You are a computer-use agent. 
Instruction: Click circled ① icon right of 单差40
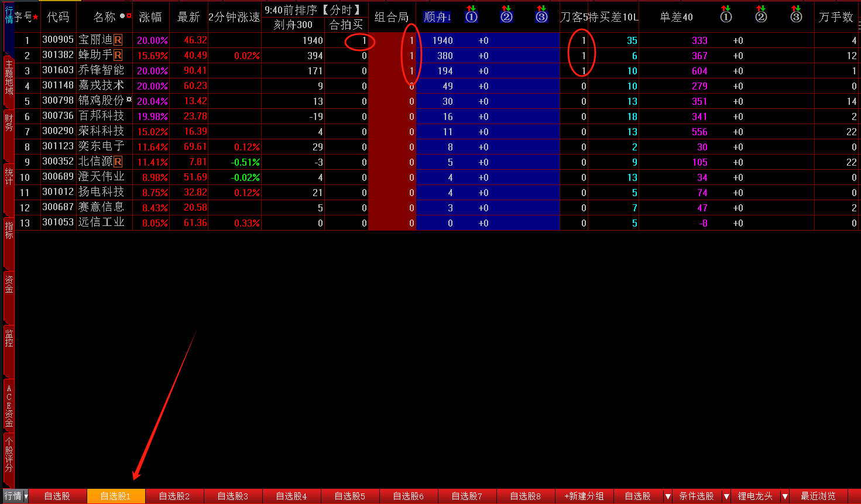[x=726, y=16]
